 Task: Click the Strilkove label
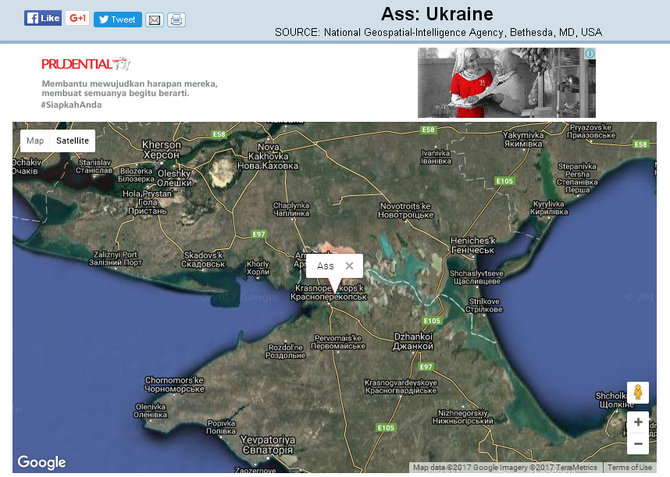tap(484, 305)
